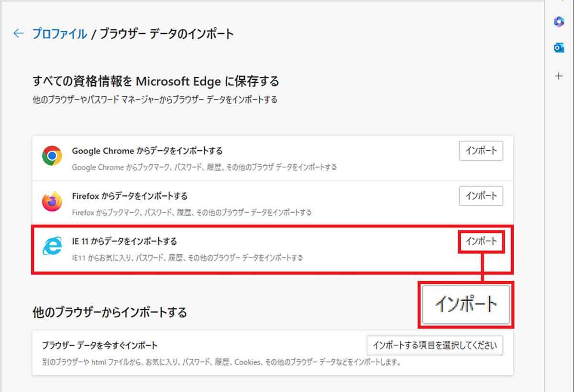Click heading 'すべての資格情報を Microsoft Edge に保存する'
This screenshot has width=574, height=392.
[x=156, y=81]
